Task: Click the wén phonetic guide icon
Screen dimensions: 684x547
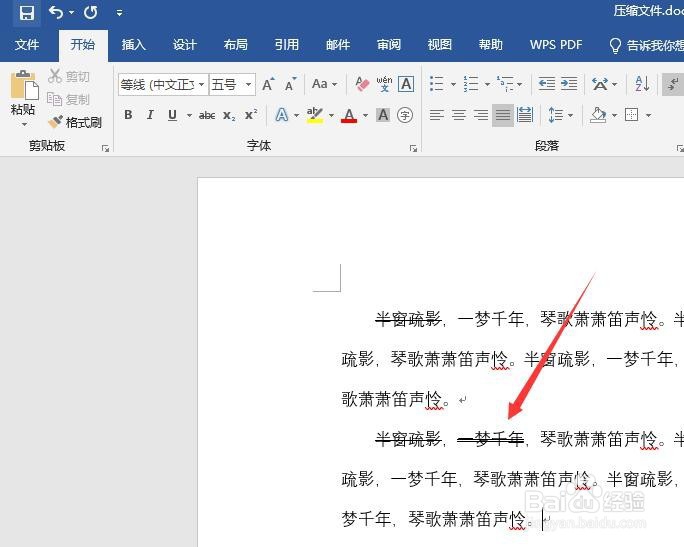Action: pyautogui.click(x=384, y=84)
